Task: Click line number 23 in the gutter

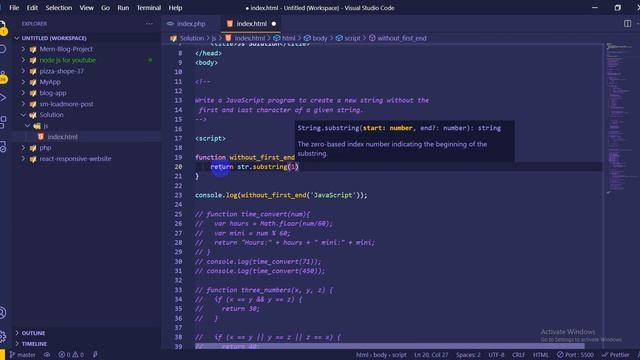Action: [178, 195]
